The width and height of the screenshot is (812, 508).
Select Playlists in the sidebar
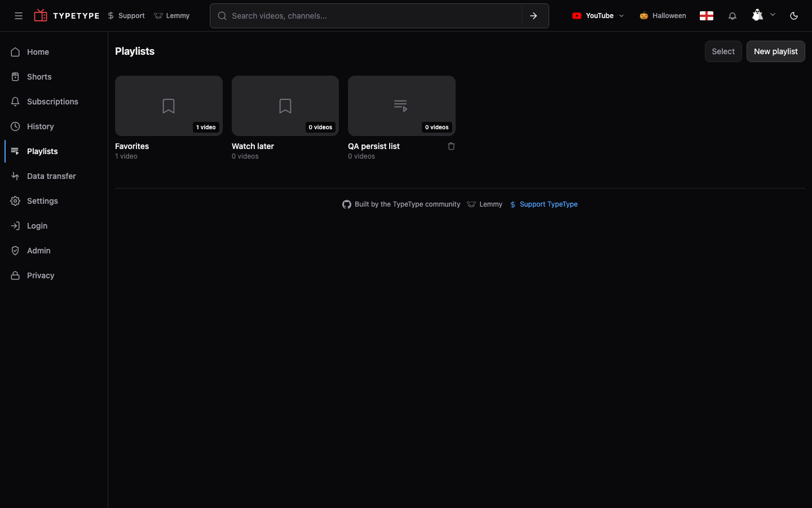[x=54, y=151]
